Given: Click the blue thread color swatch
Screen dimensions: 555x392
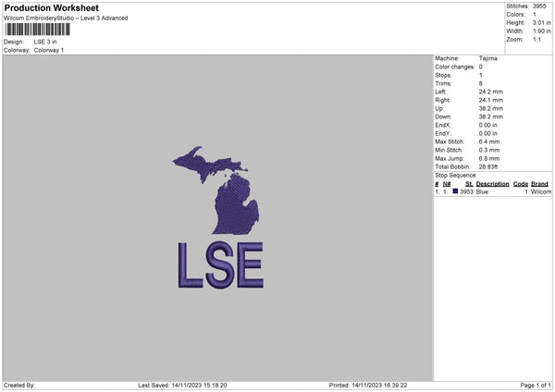Looking at the screenshot, I should [455, 191].
